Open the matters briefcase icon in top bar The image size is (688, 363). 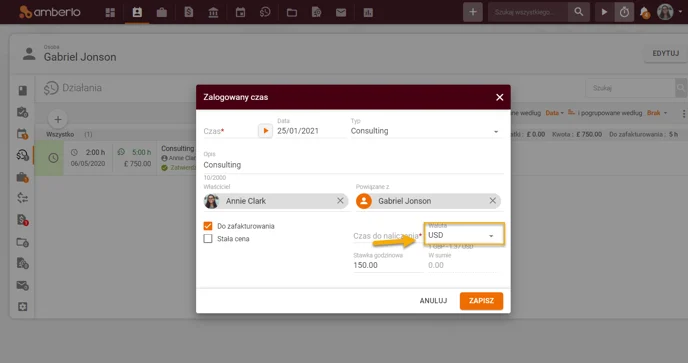click(x=161, y=12)
